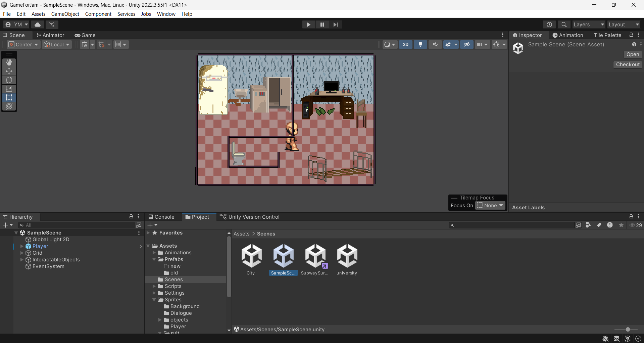Click the Open button in Inspector

pos(632,54)
